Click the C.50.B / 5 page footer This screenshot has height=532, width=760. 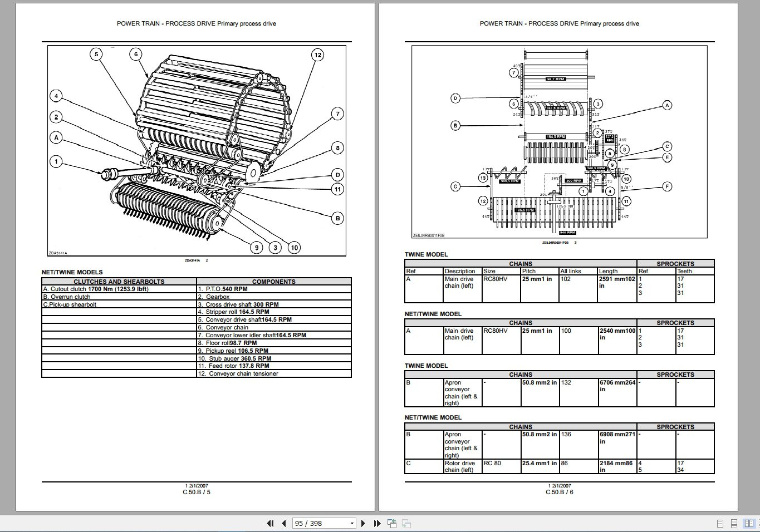point(196,492)
